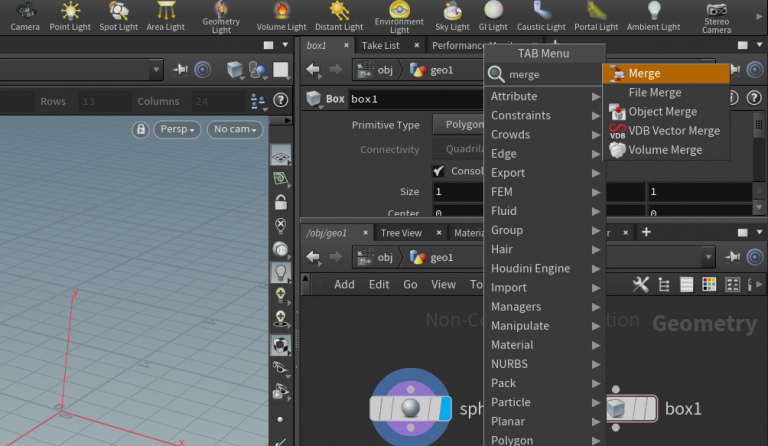The image size is (768, 446).
Task: Open the network editor View menu
Action: 443,284
